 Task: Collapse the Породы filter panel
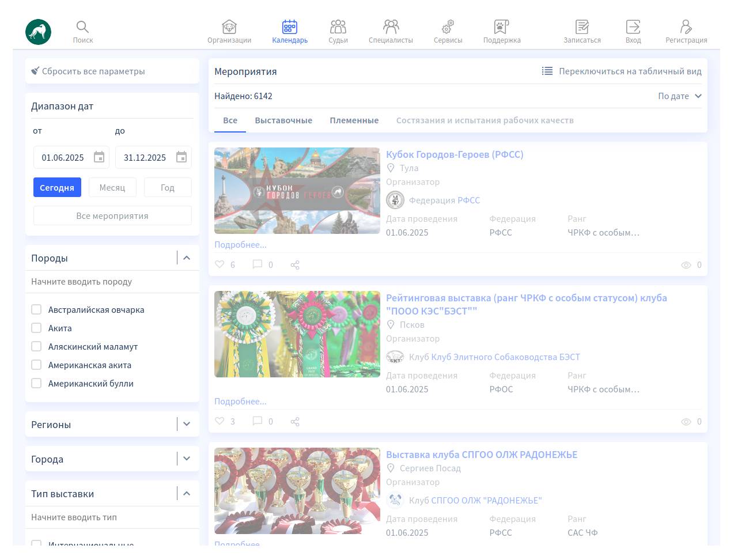point(187,258)
